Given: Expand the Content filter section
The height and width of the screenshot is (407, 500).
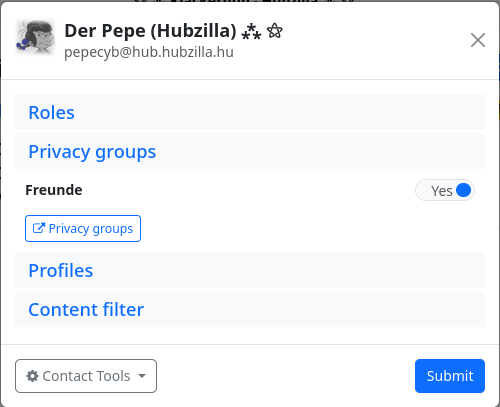Looking at the screenshot, I should pyautogui.click(x=250, y=309).
